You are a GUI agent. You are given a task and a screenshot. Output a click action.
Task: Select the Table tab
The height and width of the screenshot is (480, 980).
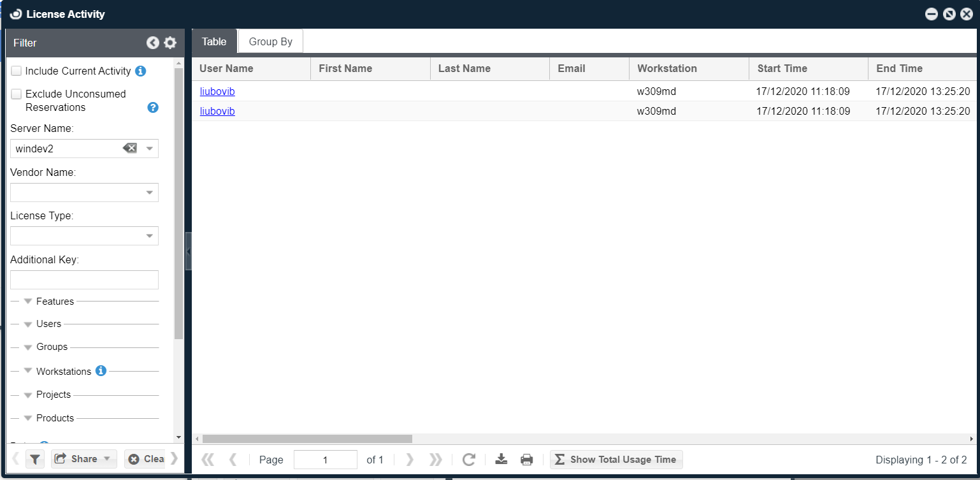(214, 41)
